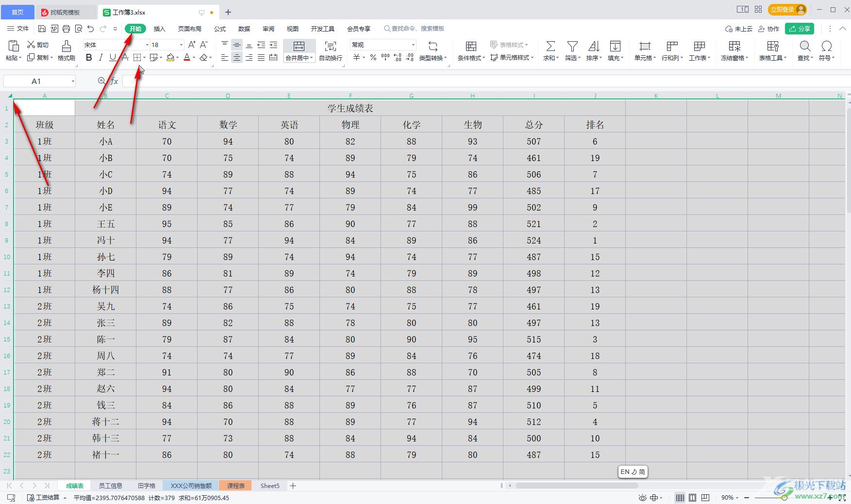
Task: Click the Freeze Panes (冻结窗格) icon
Action: [x=734, y=46]
